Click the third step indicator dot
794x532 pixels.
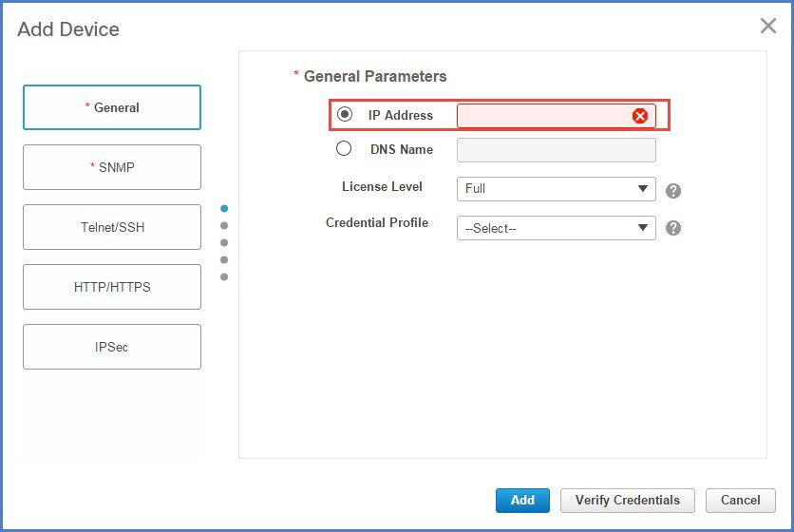224,242
